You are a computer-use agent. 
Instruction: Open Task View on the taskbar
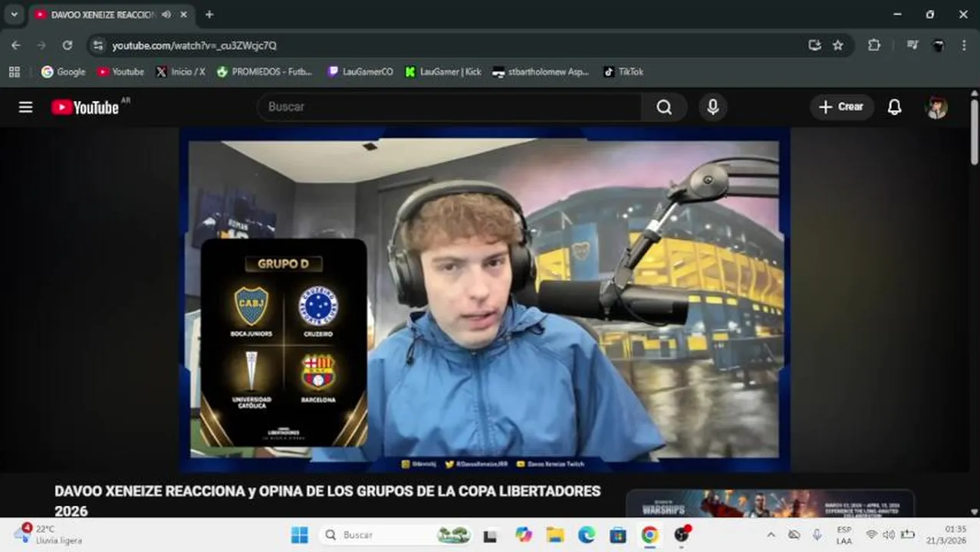(x=491, y=534)
